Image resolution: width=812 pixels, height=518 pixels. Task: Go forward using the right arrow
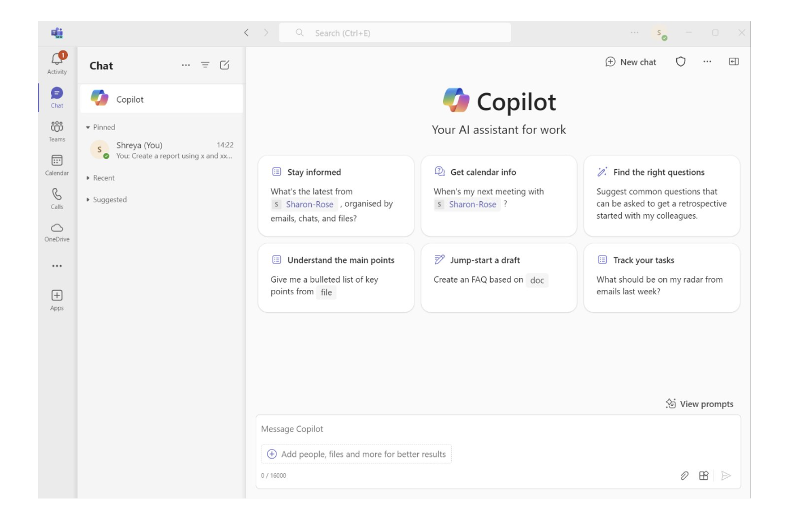(x=266, y=33)
